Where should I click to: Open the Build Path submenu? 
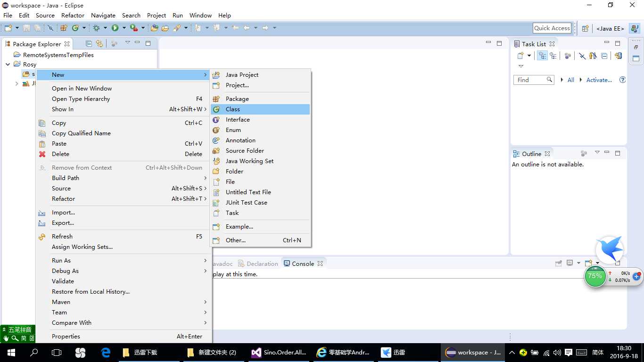[124, 178]
